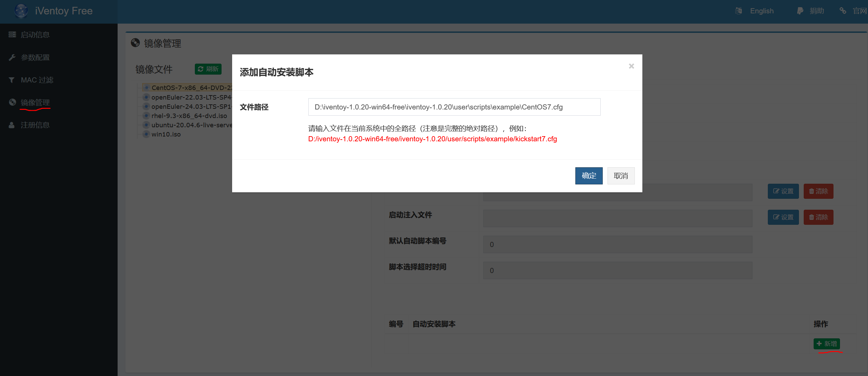This screenshot has width=868, height=376.
Task: Open the 启动信息 sidebar menu
Action: tap(35, 35)
